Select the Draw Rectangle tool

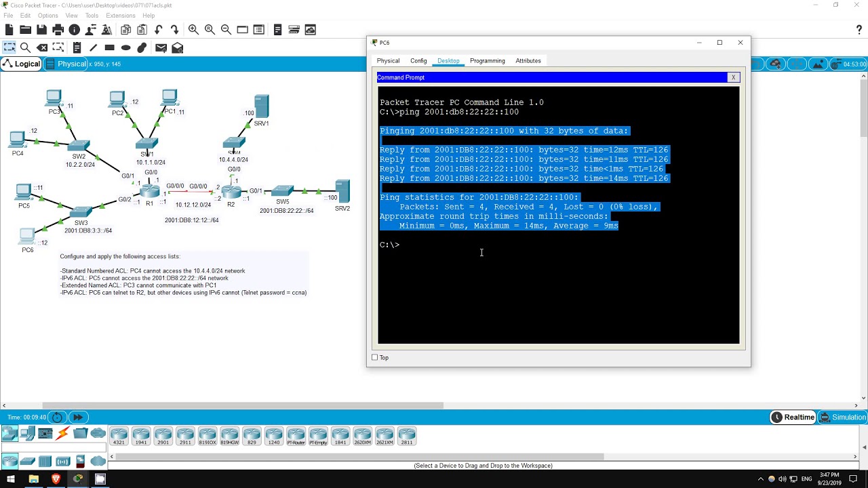(109, 47)
